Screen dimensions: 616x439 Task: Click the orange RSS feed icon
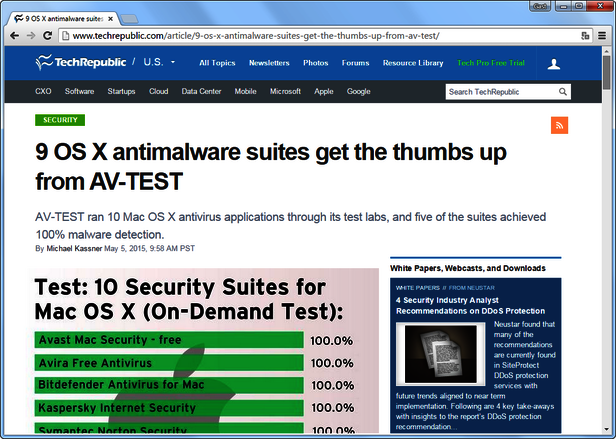[559, 124]
